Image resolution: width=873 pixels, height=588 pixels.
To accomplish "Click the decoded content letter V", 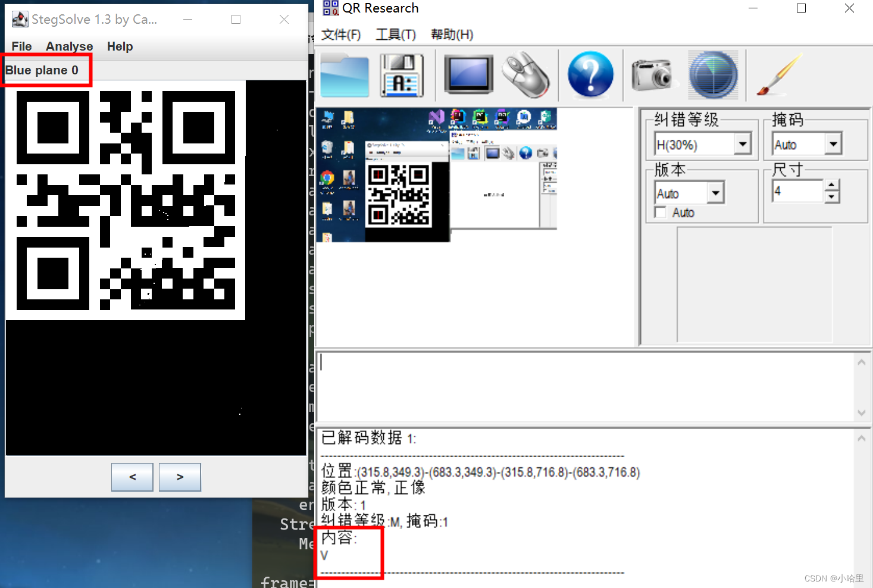I will pyautogui.click(x=324, y=555).
